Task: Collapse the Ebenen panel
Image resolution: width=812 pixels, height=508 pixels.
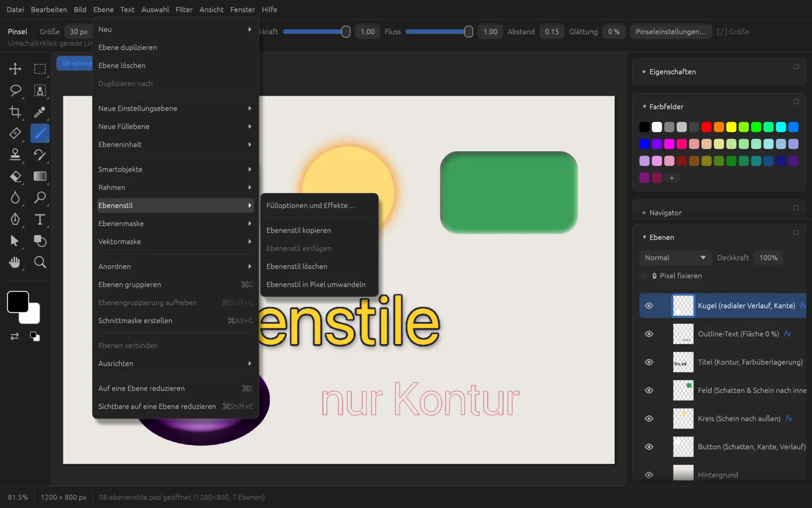Action: tap(644, 237)
